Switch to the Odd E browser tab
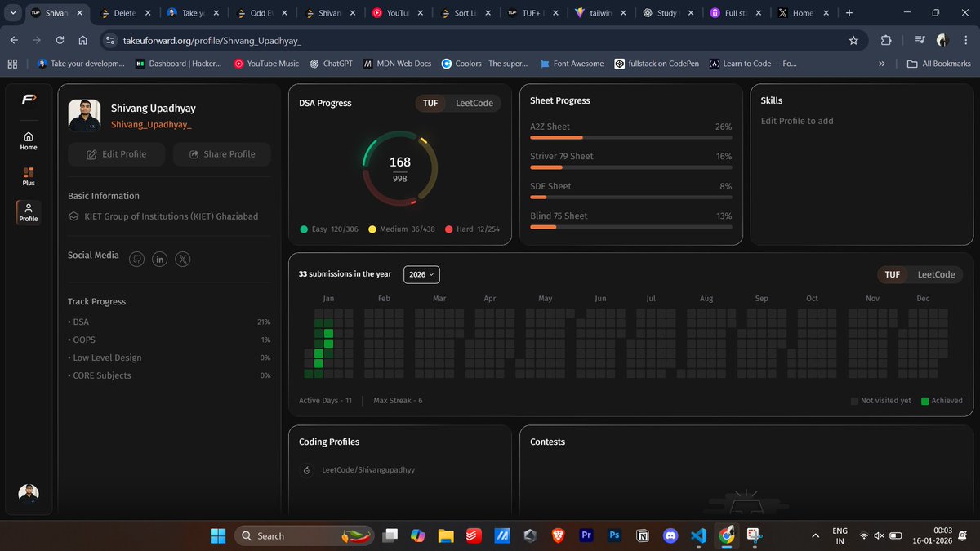The image size is (980, 551). click(260, 13)
